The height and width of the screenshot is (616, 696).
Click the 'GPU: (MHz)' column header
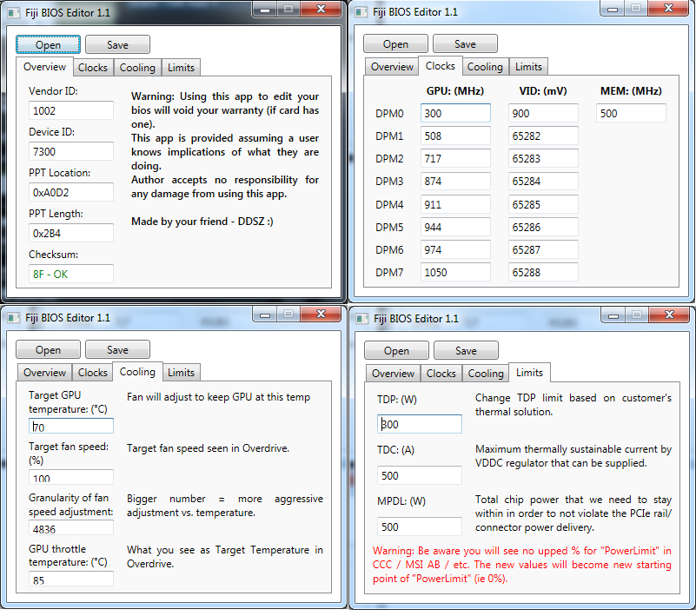pyautogui.click(x=455, y=91)
